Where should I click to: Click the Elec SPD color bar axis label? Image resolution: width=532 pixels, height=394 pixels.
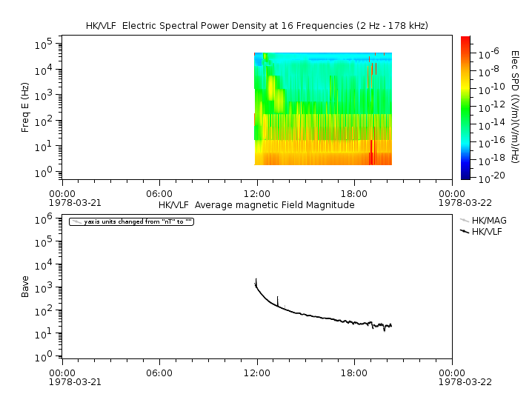513,108
